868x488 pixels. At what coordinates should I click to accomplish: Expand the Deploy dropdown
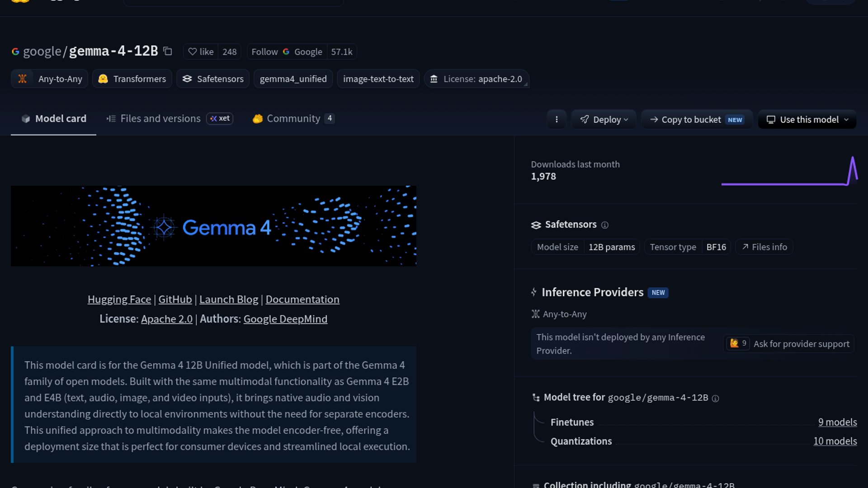[604, 120]
